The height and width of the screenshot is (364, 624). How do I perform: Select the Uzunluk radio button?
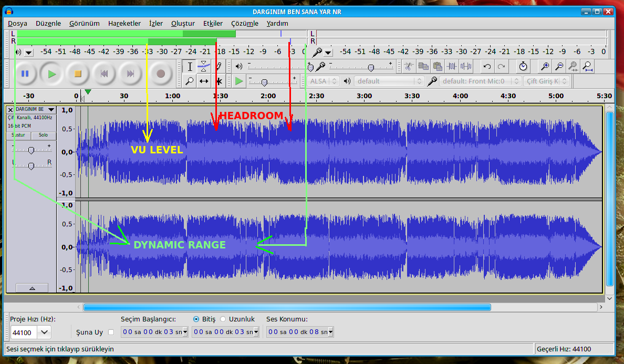coord(223,319)
